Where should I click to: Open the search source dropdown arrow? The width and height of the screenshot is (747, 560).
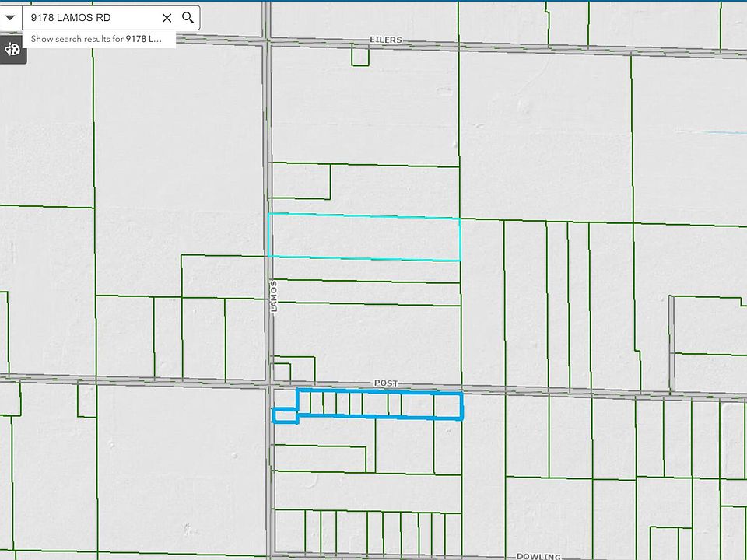(10, 17)
